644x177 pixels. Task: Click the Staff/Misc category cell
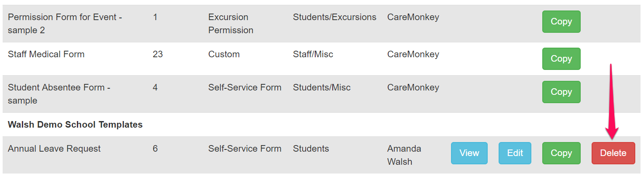pos(313,54)
